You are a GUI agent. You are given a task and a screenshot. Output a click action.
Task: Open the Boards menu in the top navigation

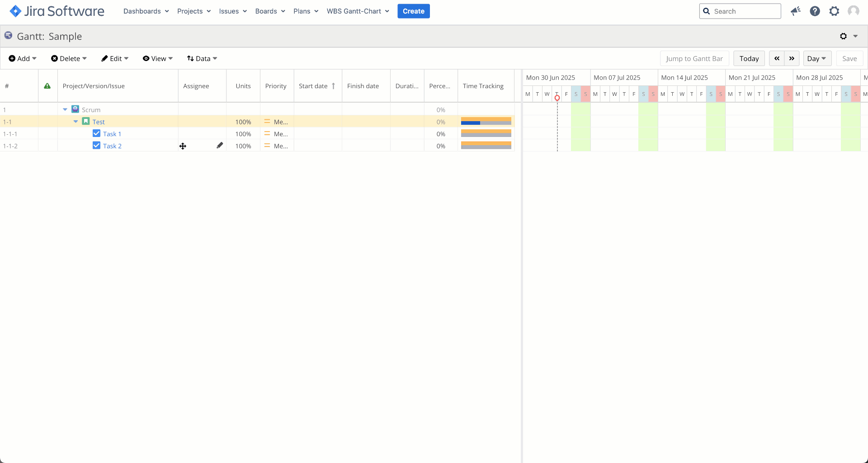pos(270,11)
